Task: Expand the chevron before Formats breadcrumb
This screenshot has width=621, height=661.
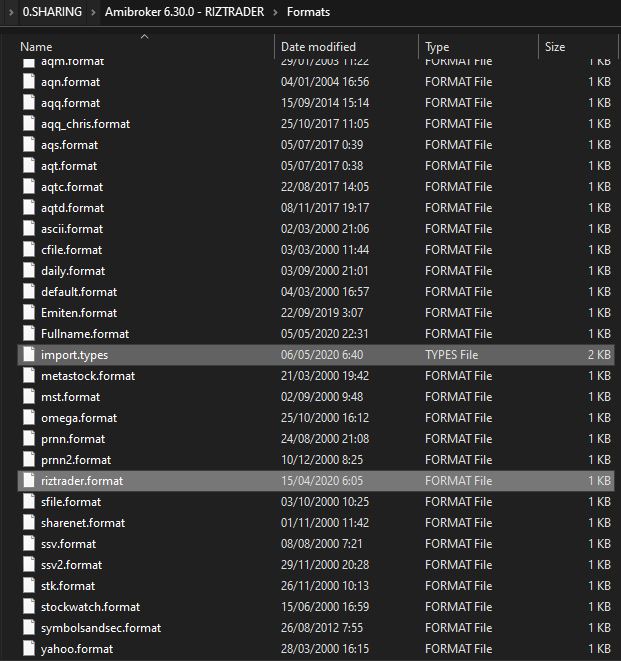Action: point(275,12)
